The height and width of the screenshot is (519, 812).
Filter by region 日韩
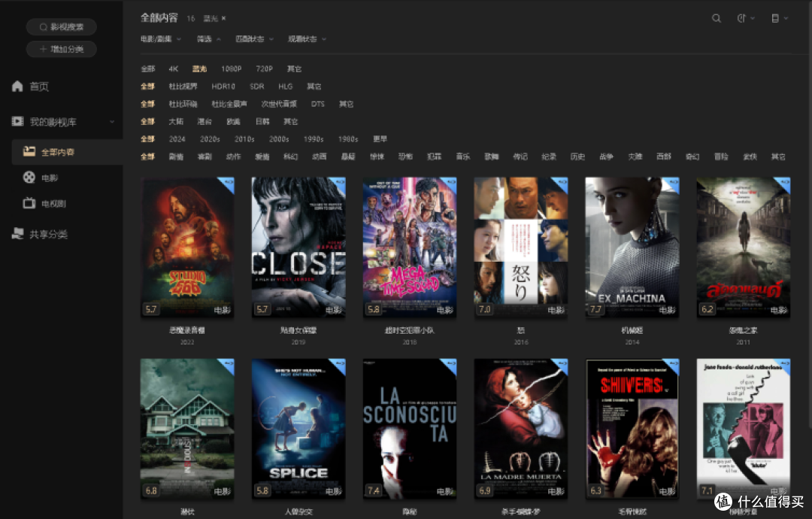262,122
